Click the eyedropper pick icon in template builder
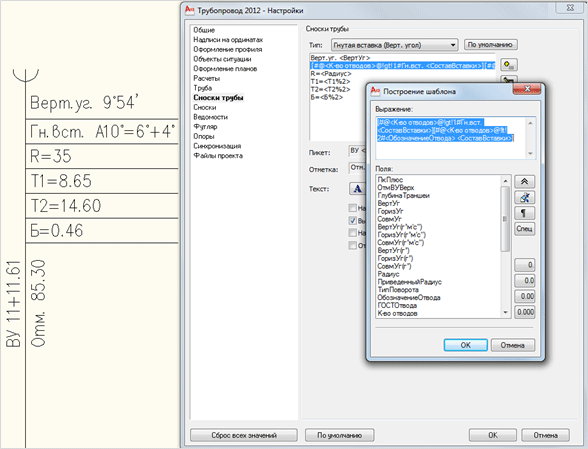The width and height of the screenshot is (588, 449). pyautogui.click(x=524, y=197)
